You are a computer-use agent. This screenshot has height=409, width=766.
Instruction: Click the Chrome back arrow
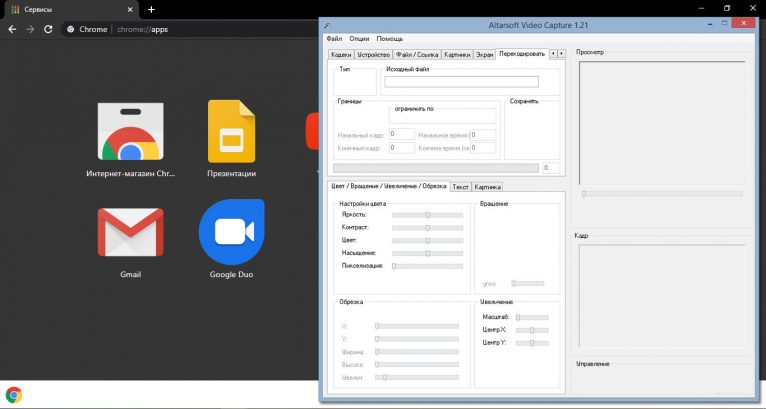click(12, 29)
